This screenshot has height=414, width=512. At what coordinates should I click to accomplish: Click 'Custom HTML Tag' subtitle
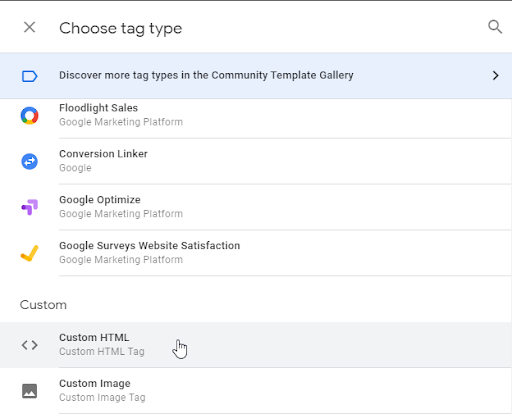coord(102,352)
